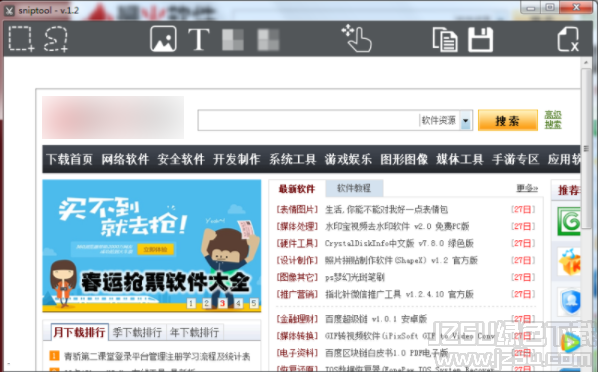Click the 春运抢票软件大全 banner
The width and height of the screenshot is (598, 372).
pyautogui.click(x=152, y=246)
